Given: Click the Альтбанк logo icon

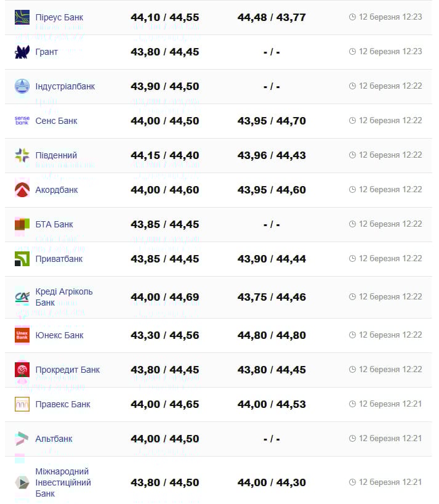Looking at the screenshot, I should click(22, 439).
